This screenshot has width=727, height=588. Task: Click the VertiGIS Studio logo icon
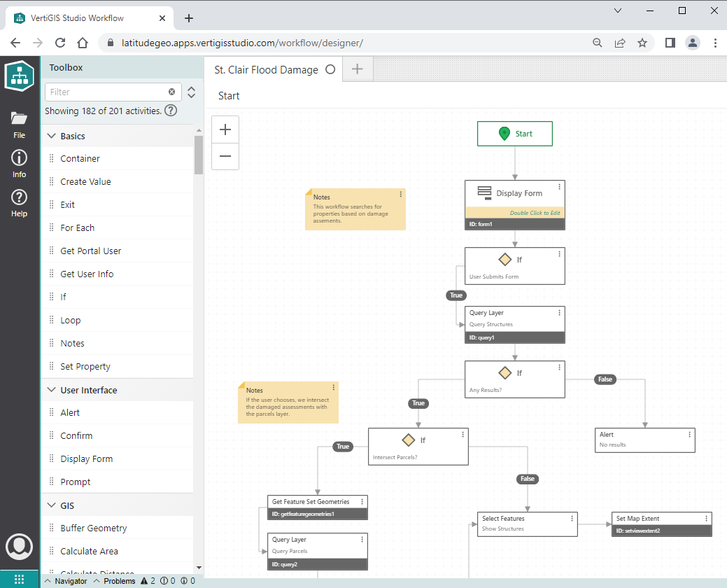pos(19,76)
